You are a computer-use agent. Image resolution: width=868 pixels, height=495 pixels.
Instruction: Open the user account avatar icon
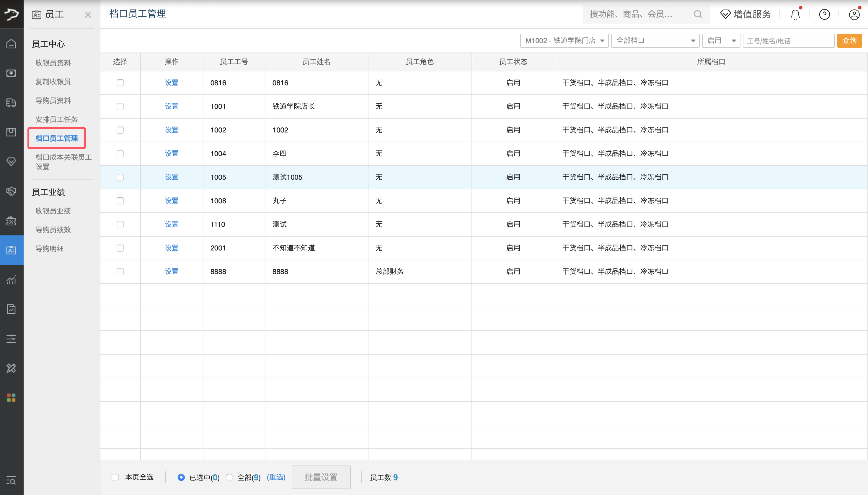coord(854,15)
